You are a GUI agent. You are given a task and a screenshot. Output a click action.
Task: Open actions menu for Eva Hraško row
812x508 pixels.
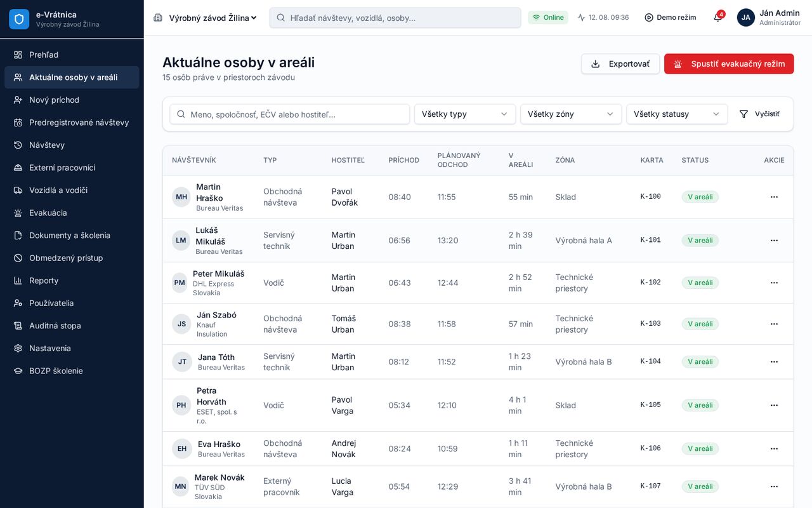pos(774,449)
